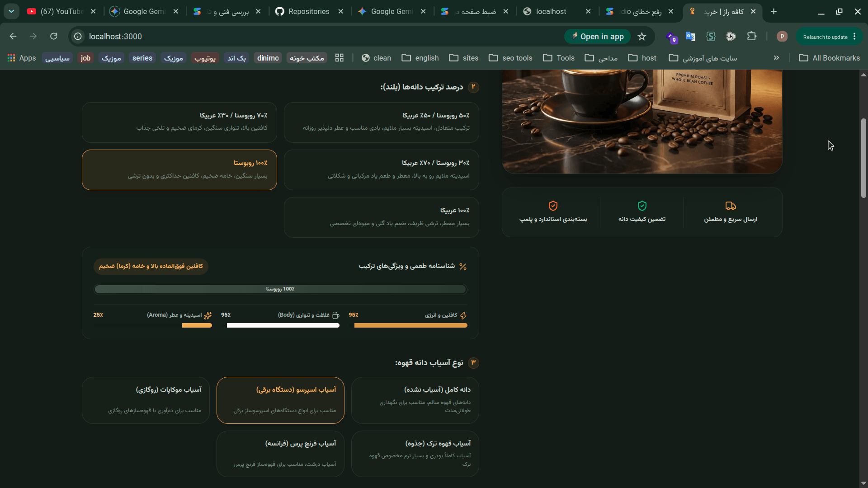This screenshot has width=868, height=488.
Task: Click the caffeine and energy progress bar
Action: tap(410, 325)
